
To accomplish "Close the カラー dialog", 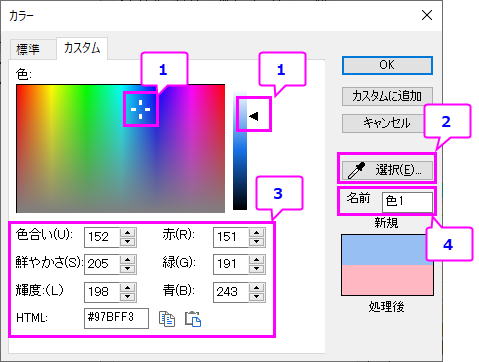I will pyautogui.click(x=427, y=15).
